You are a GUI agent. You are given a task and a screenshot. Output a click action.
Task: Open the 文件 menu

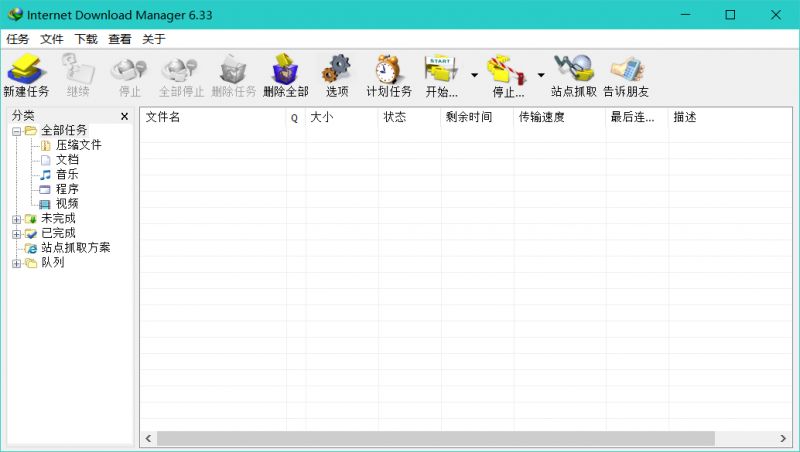click(52, 39)
